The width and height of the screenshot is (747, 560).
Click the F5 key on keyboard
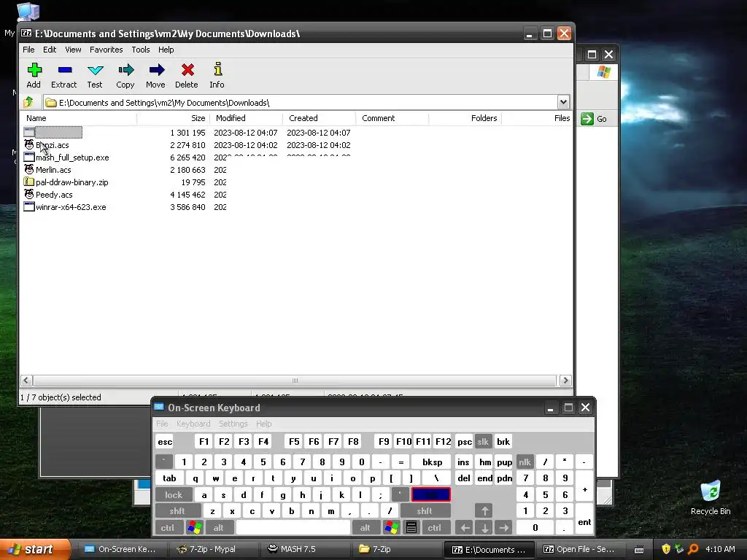(294, 441)
